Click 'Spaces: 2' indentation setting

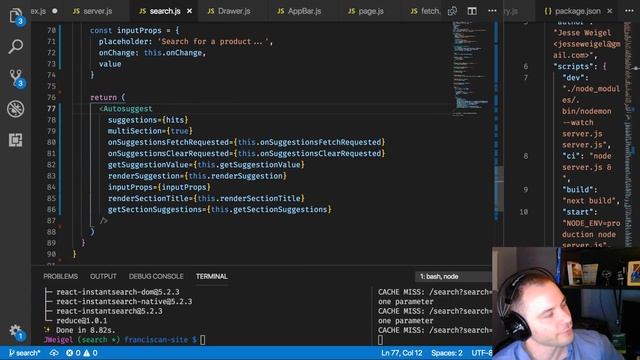click(447, 353)
